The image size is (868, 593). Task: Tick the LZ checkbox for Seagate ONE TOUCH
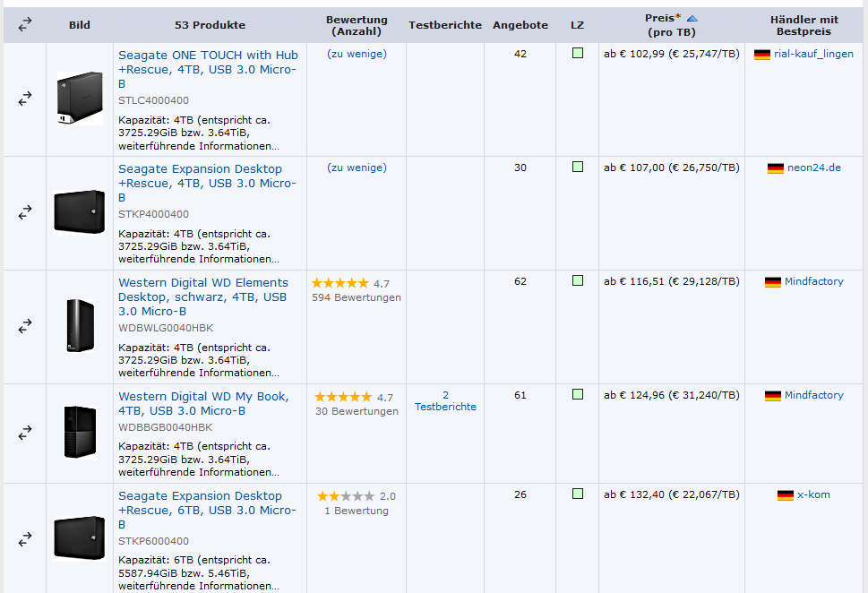[x=578, y=53]
